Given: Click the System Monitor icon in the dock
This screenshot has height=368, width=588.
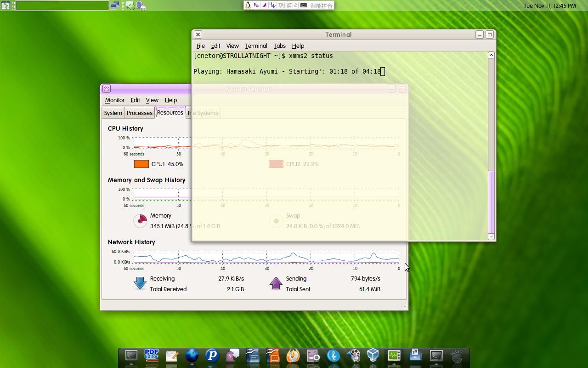Looking at the screenshot, I should pyautogui.click(x=394, y=356).
